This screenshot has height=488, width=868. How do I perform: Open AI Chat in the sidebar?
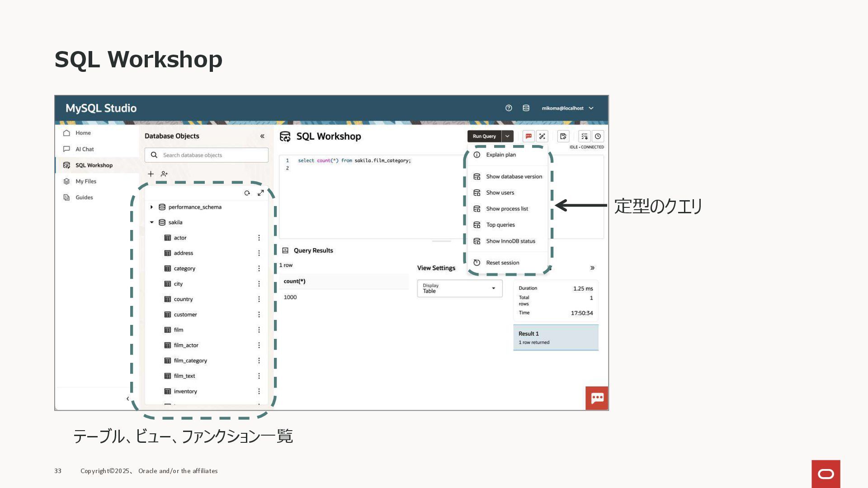click(85, 149)
